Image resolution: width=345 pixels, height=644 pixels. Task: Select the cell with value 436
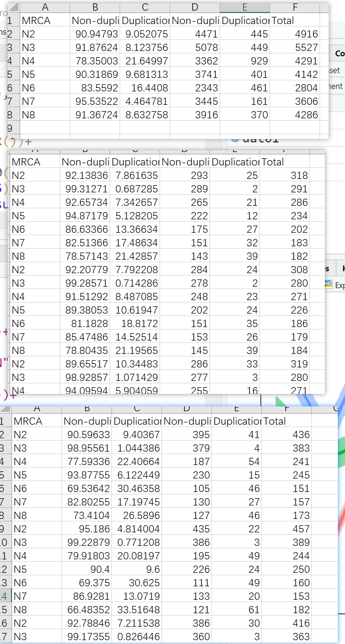coord(287,434)
